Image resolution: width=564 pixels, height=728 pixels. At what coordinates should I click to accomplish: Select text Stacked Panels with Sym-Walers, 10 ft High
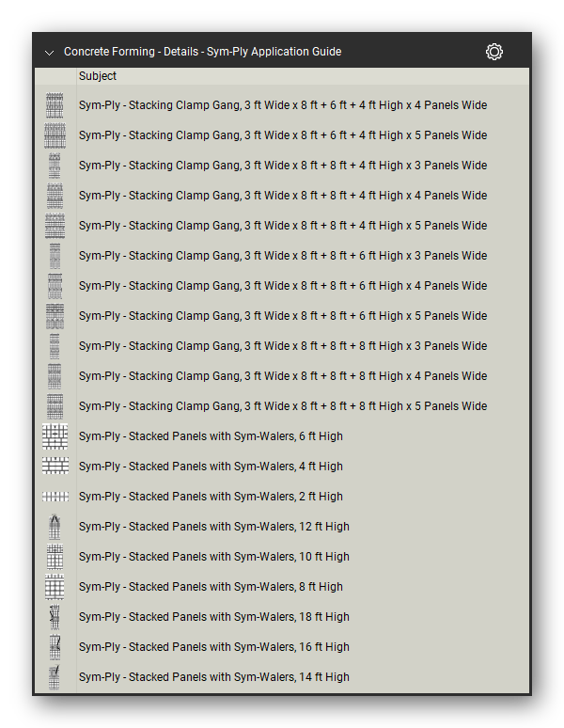(x=213, y=557)
